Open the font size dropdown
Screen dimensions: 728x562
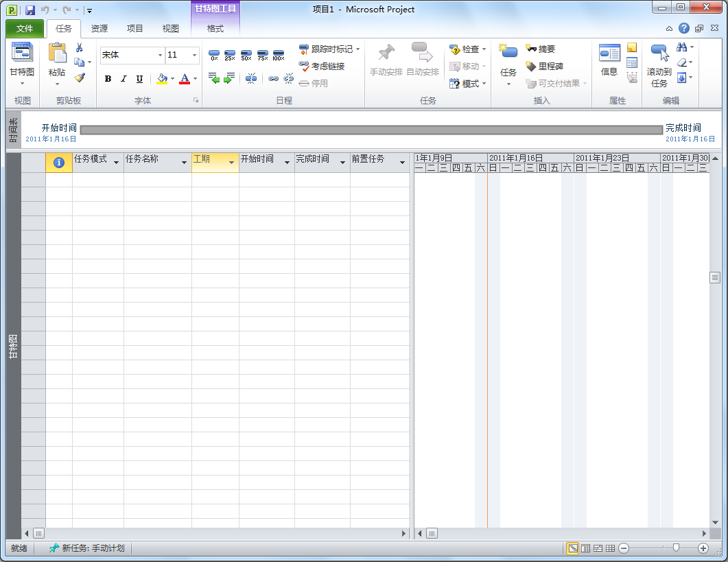[194, 55]
